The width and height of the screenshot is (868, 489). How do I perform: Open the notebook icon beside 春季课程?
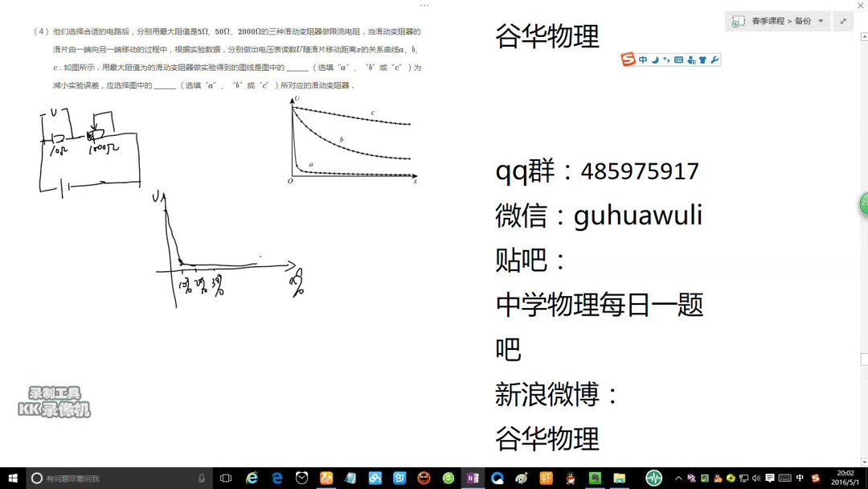pos(737,22)
